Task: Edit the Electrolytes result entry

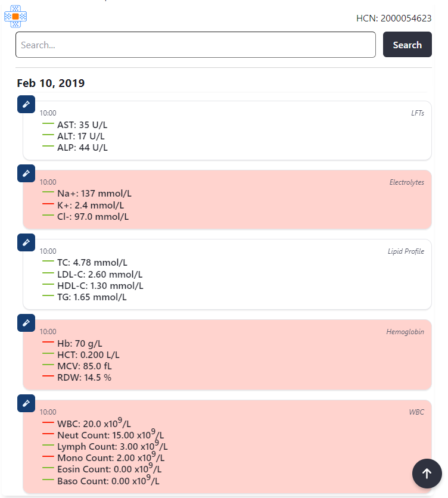Action: pos(26,173)
